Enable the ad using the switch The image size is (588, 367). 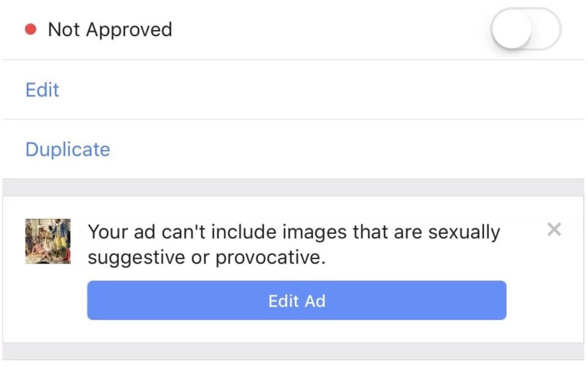coord(526,29)
